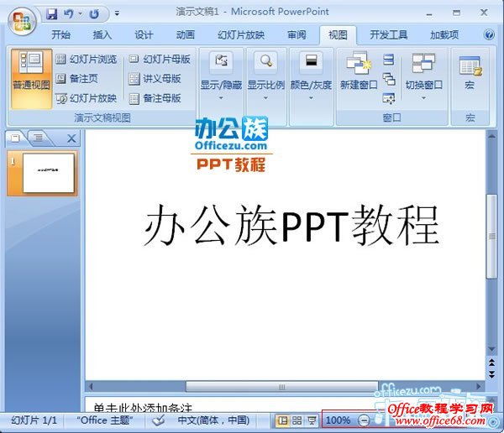This screenshot has width=504, height=433.
Task: Click the vertical scrollbar down arrow
Action: pyautogui.click(x=491, y=349)
